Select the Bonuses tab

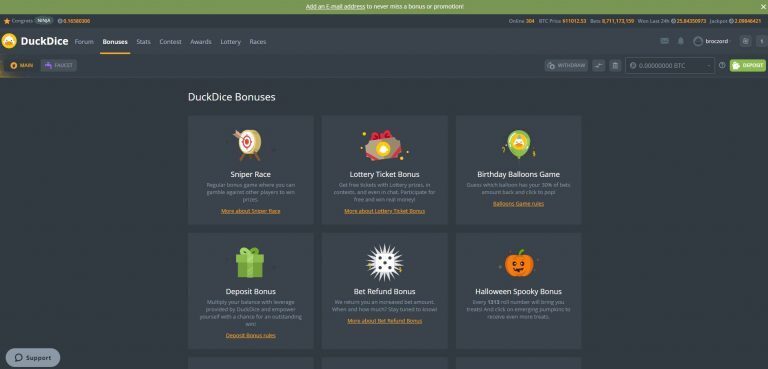coord(115,42)
